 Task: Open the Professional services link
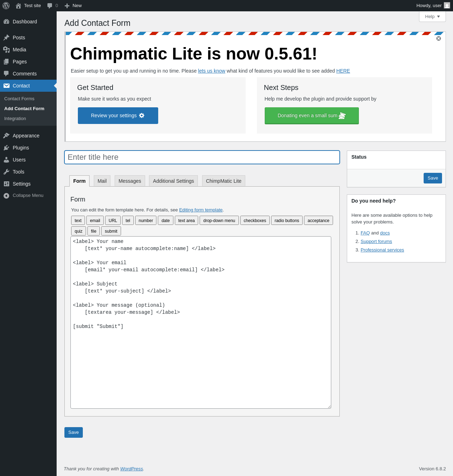coord(382,250)
